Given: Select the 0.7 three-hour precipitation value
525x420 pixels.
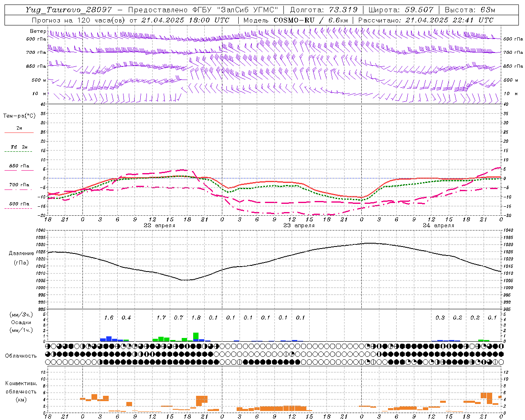Looking at the screenshot, I should (178, 318).
